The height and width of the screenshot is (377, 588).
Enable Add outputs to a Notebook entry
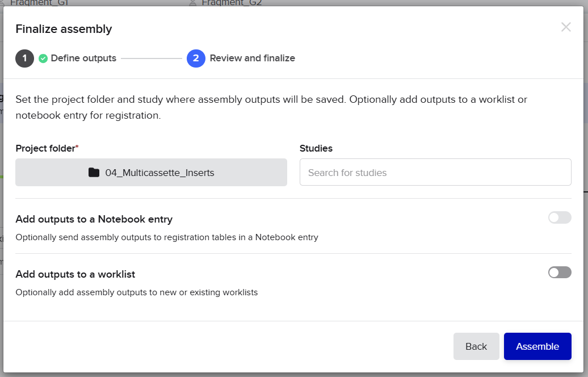coord(560,217)
